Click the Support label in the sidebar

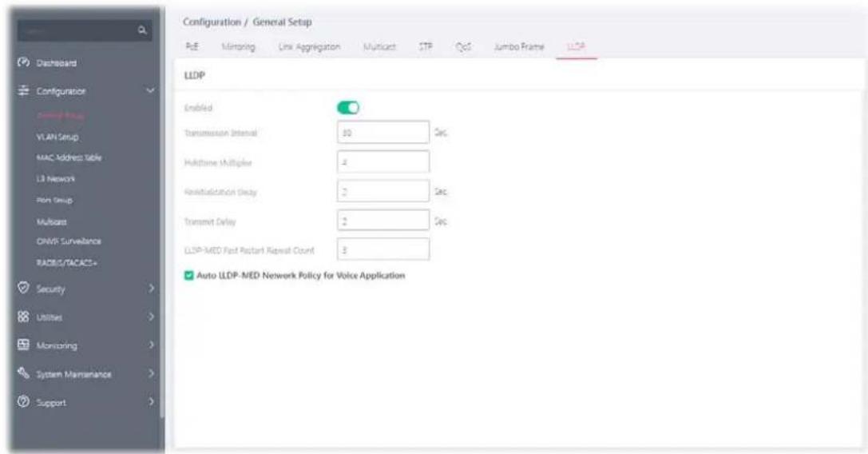pos(51,403)
